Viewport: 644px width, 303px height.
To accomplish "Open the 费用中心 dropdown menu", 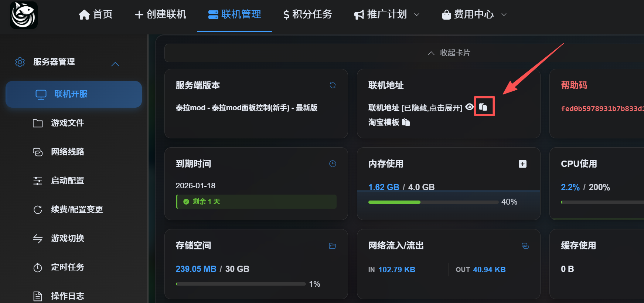I will [474, 14].
